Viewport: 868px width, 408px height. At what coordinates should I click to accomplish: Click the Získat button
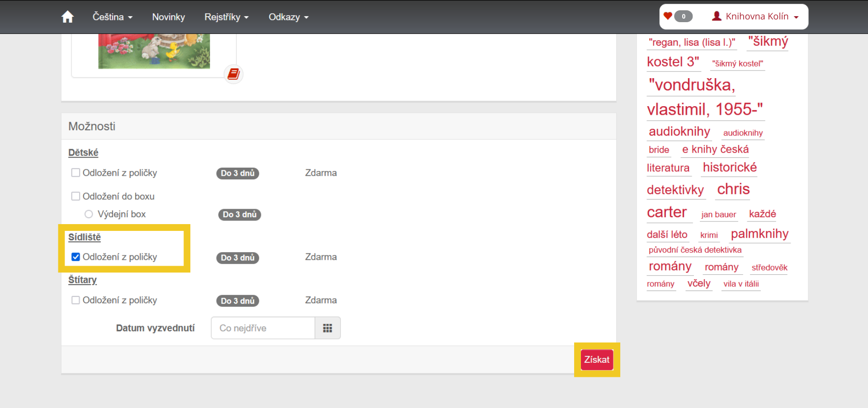(597, 360)
